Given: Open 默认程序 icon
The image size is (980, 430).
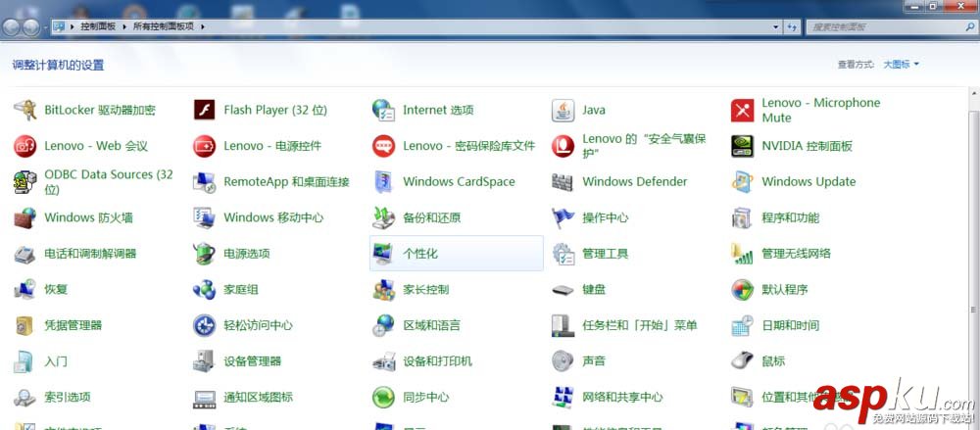Looking at the screenshot, I should (x=743, y=289).
